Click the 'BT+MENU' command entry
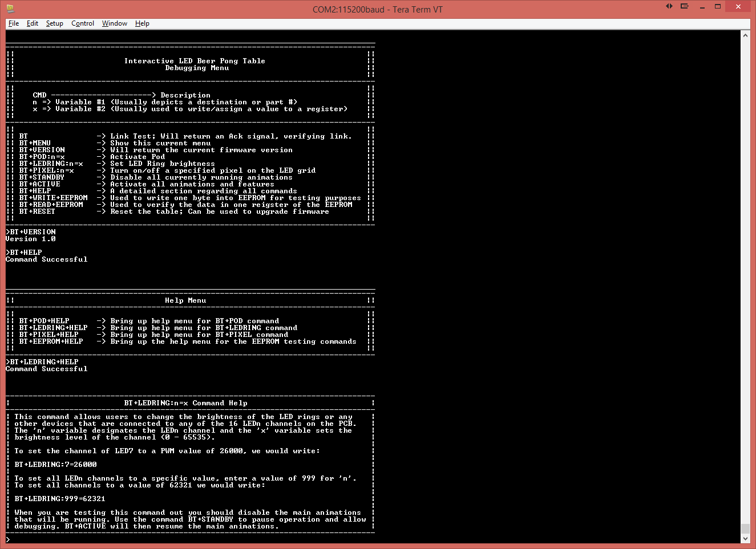756x549 pixels. [x=35, y=143]
